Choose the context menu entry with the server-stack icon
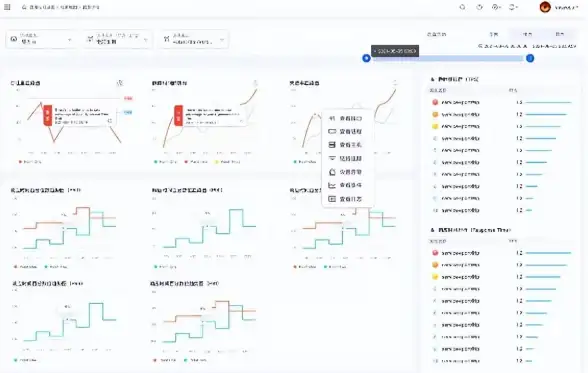The image size is (588, 373). 348,145
